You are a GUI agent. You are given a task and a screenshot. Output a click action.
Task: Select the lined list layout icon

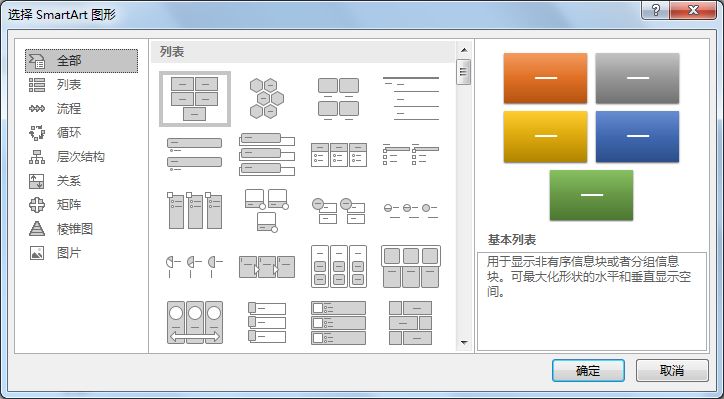(410, 99)
